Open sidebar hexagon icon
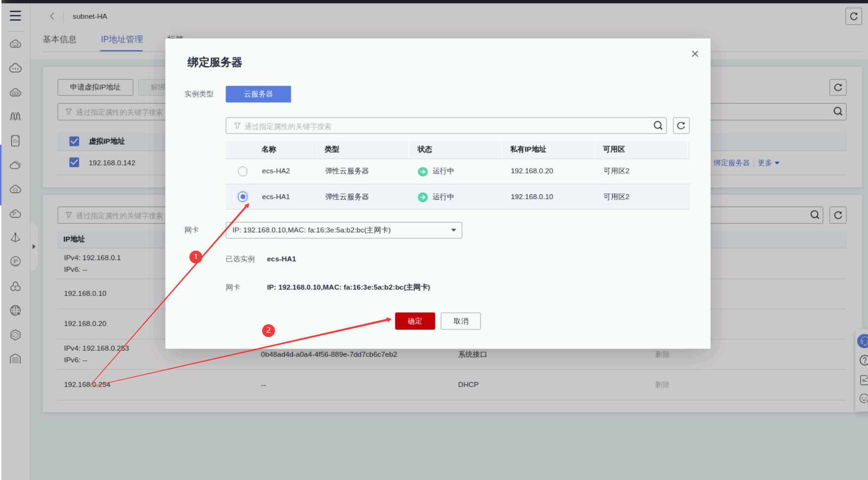Viewport: 868px width, 480px height. tap(15, 335)
